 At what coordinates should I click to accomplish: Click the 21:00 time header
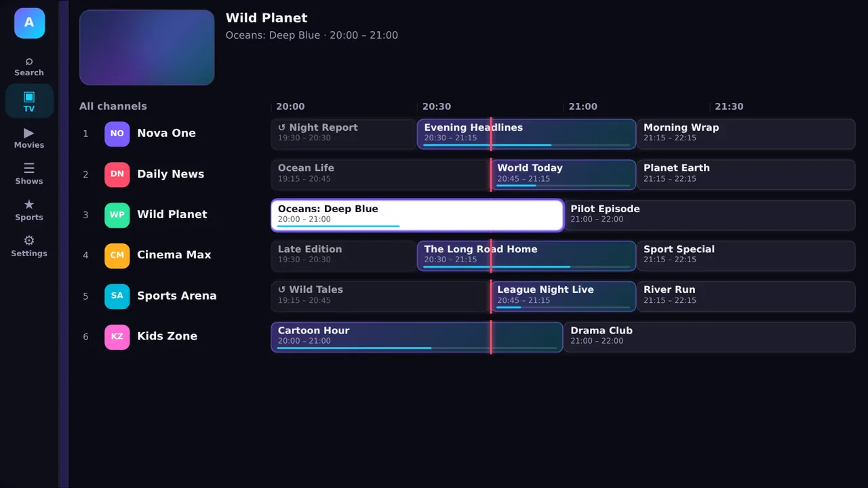583,106
